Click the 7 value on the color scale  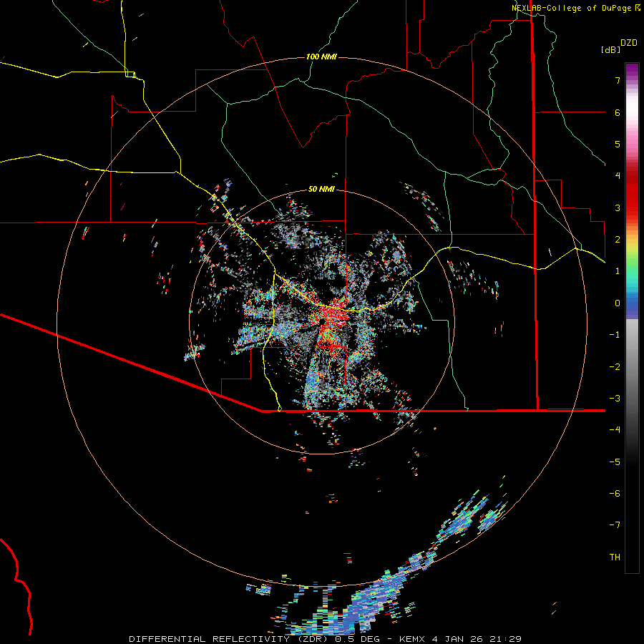coord(618,80)
